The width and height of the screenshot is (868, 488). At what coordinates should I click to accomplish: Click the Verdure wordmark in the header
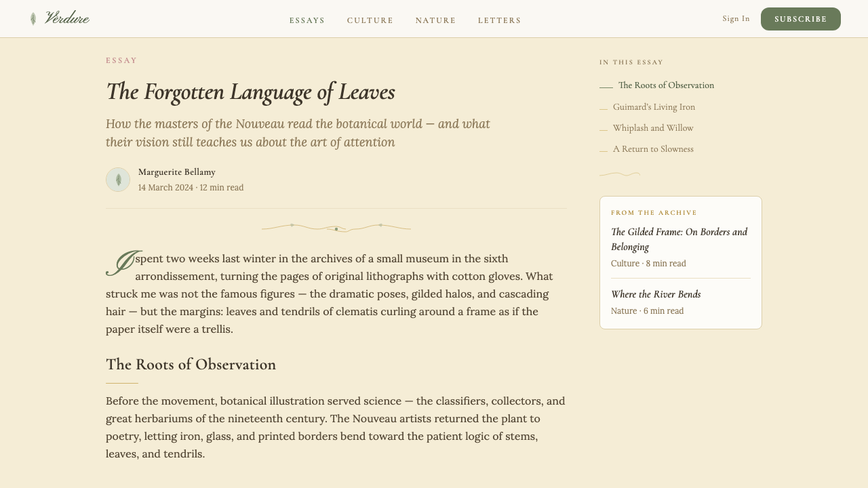point(66,18)
